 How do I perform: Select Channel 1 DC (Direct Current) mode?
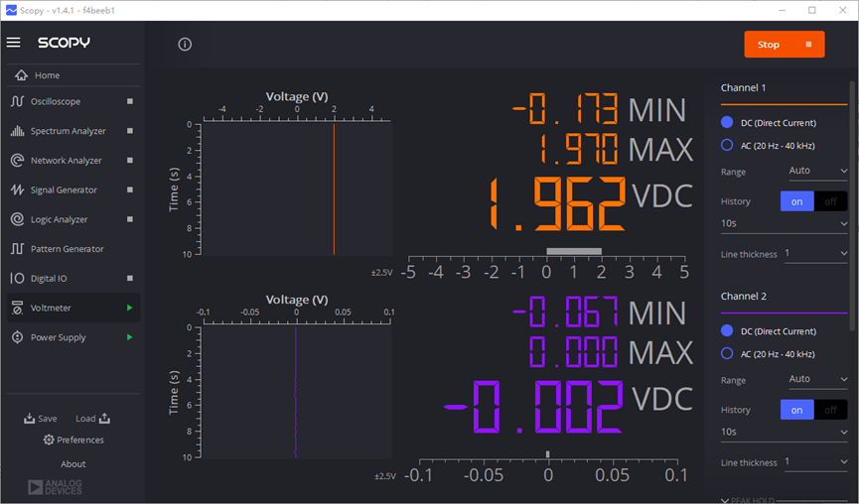click(x=727, y=122)
